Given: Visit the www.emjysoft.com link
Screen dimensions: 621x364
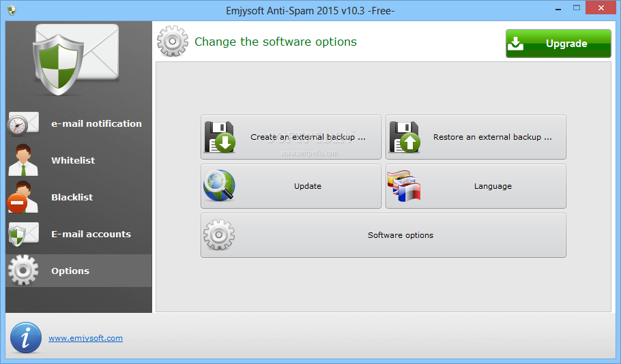Looking at the screenshot, I should point(85,338).
